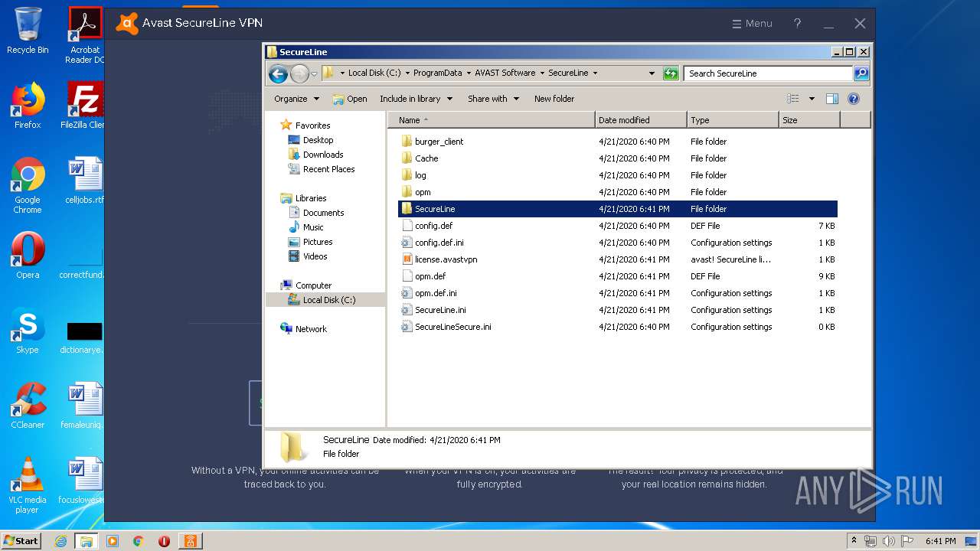Open the Organize dropdown menu
This screenshot has height=551, width=980.
pyautogui.click(x=296, y=99)
